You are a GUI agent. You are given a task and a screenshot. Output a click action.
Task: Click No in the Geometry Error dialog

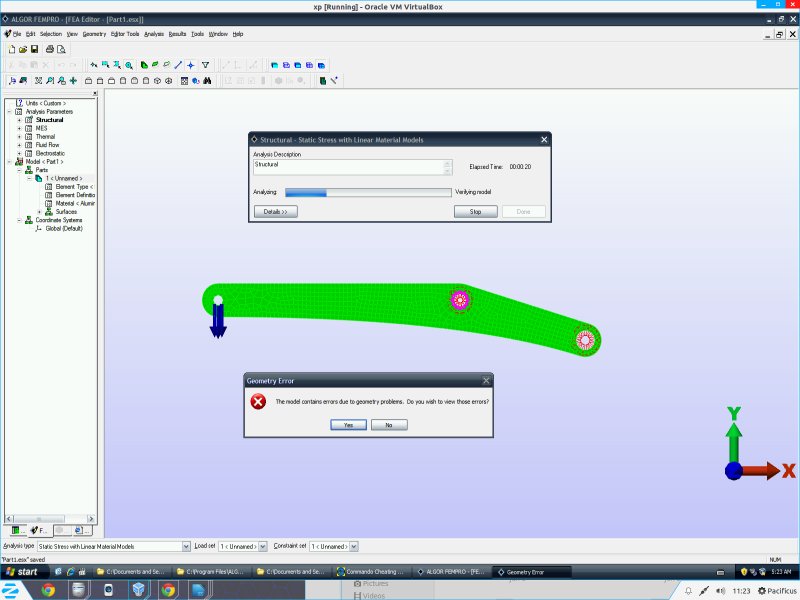pyautogui.click(x=389, y=425)
